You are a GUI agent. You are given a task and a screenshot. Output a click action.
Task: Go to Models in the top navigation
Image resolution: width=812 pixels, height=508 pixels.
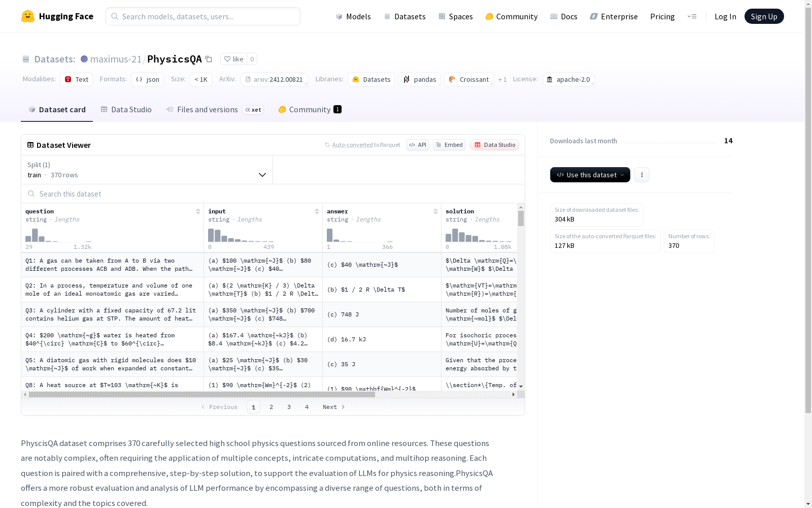click(353, 16)
